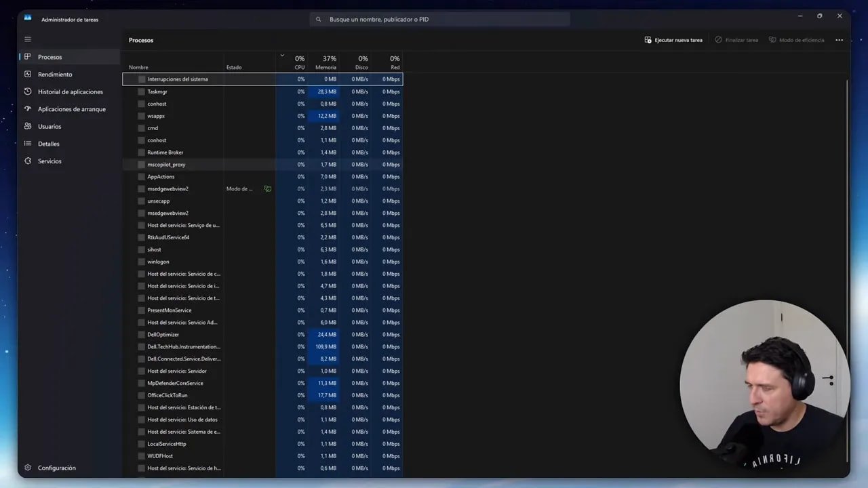The image size is (868, 488).
Task: Click the sihost process icon
Action: click(x=142, y=249)
